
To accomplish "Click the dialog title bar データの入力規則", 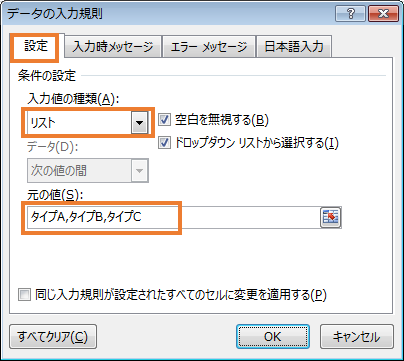I will coord(167,14).
